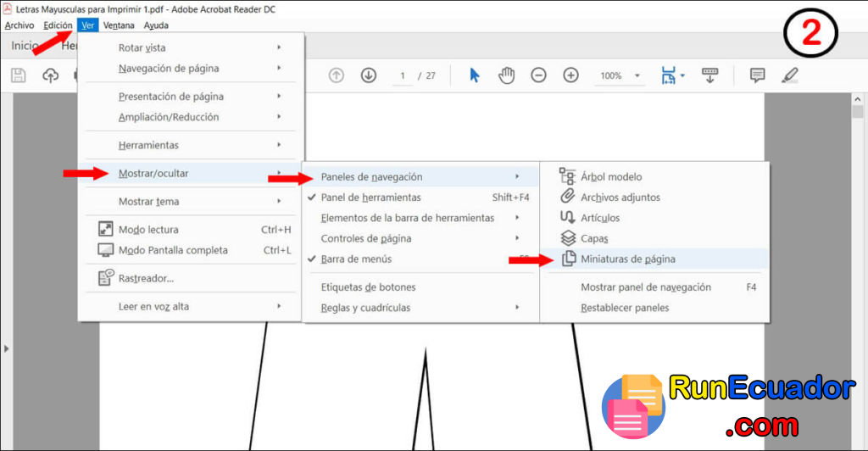Screen dimensions: 868x451
Task: Open the Archivo menu
Action: (x=19, y=25)
